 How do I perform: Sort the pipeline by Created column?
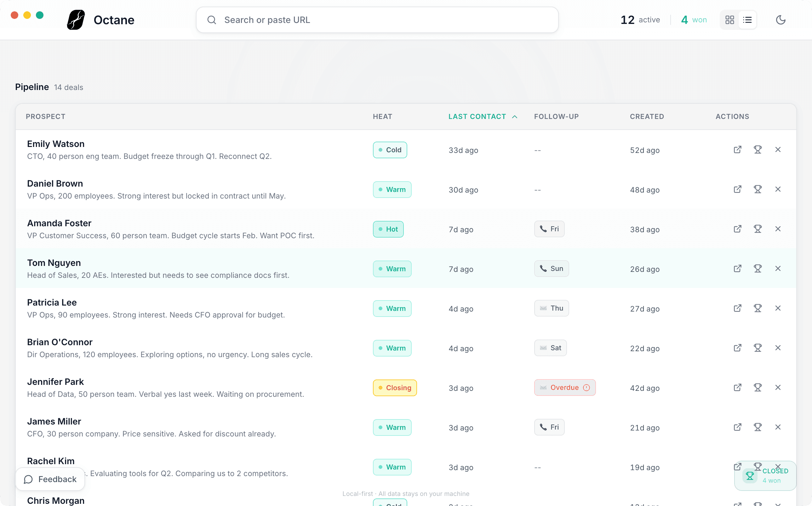point(647,116)
